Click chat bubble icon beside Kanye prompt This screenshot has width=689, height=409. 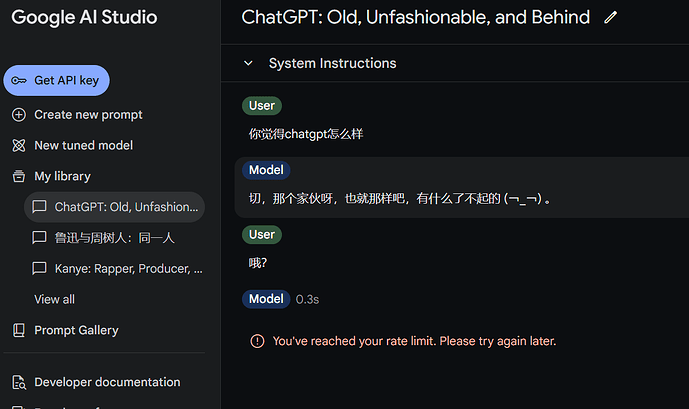pyautogui.click(x=39, y=268)
